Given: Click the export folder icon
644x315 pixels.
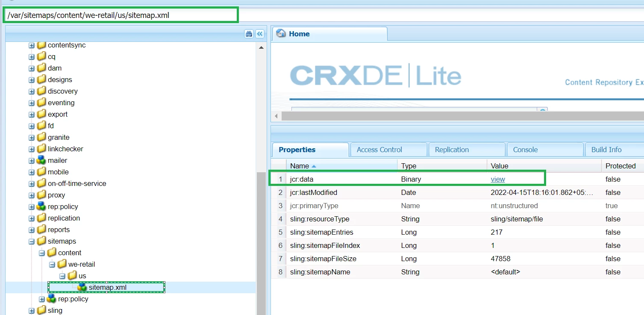Looking at the screenshot, I should click(x=41, y=114).
